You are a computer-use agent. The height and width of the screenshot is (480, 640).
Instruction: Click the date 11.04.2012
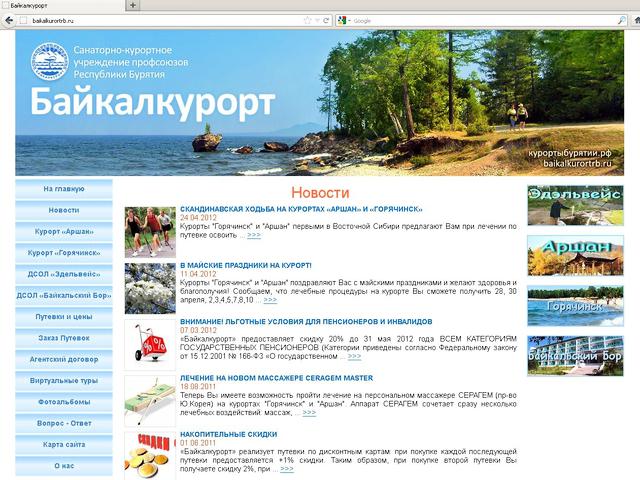tap(198, 274)
